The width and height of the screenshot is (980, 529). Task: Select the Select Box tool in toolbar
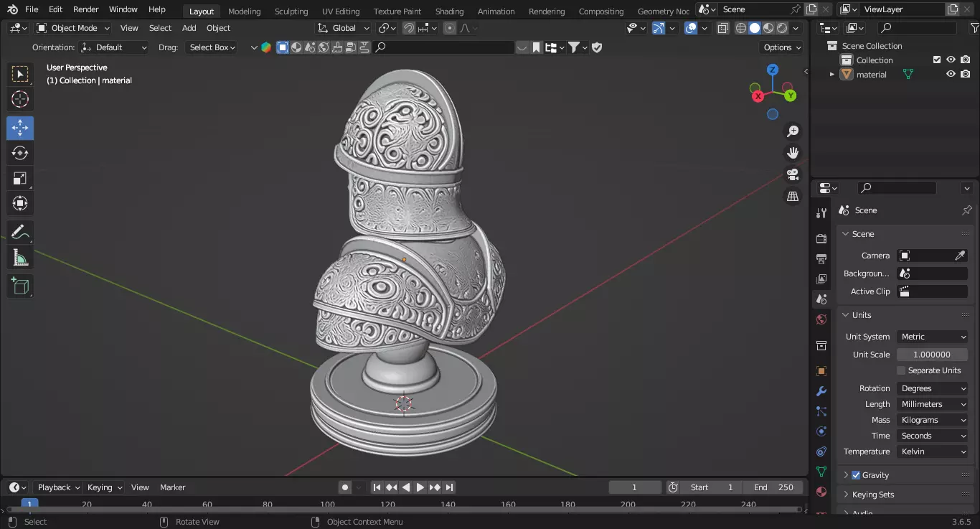click(20, 74)
